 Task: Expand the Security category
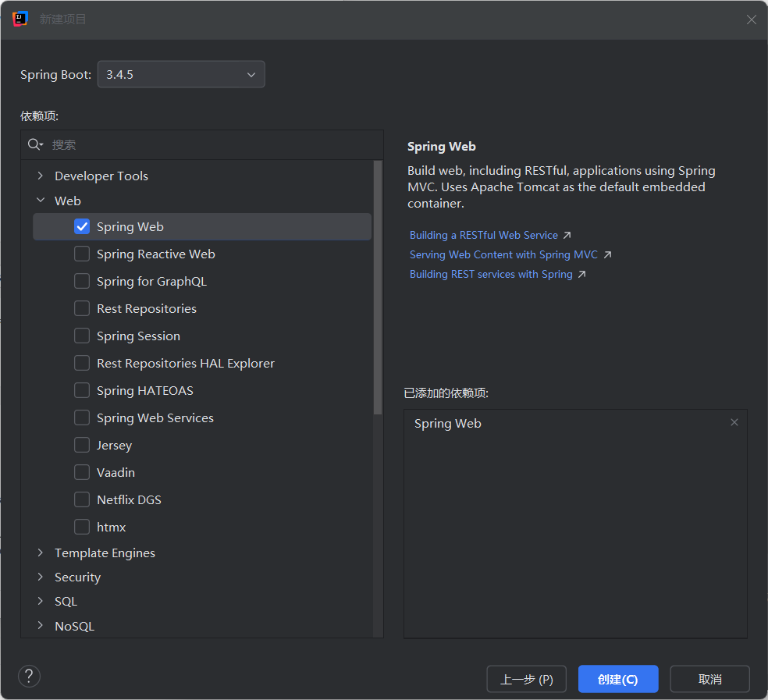point(41,577)
